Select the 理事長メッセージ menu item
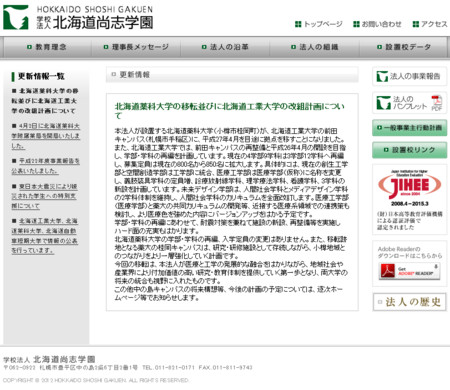Screen dimensions: 450x390 (x=136, y=47)
